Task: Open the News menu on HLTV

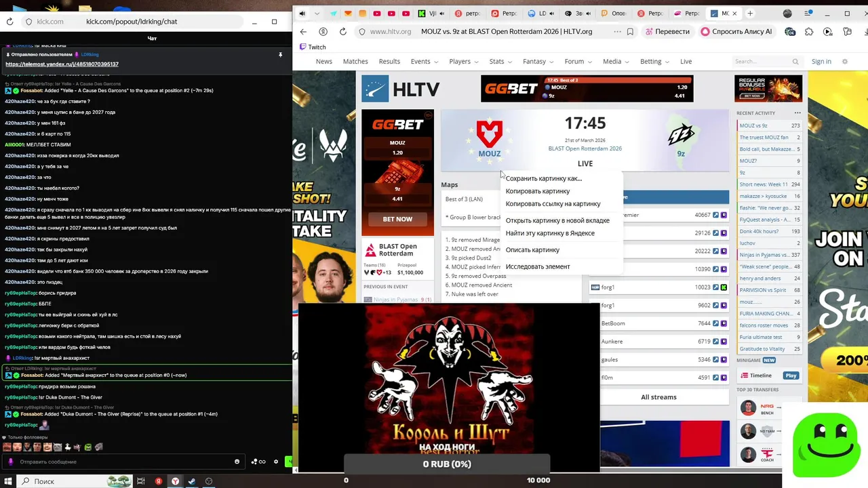Action: coord(324,62)
